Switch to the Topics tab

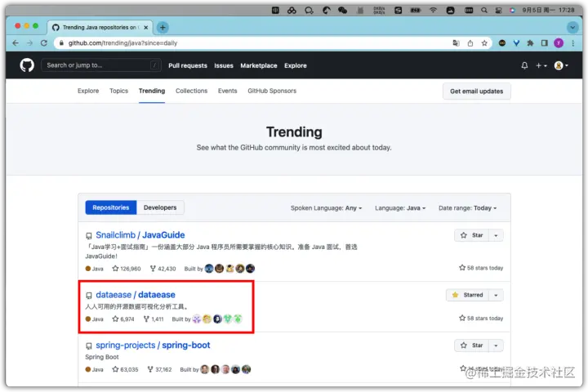[118, 91]
